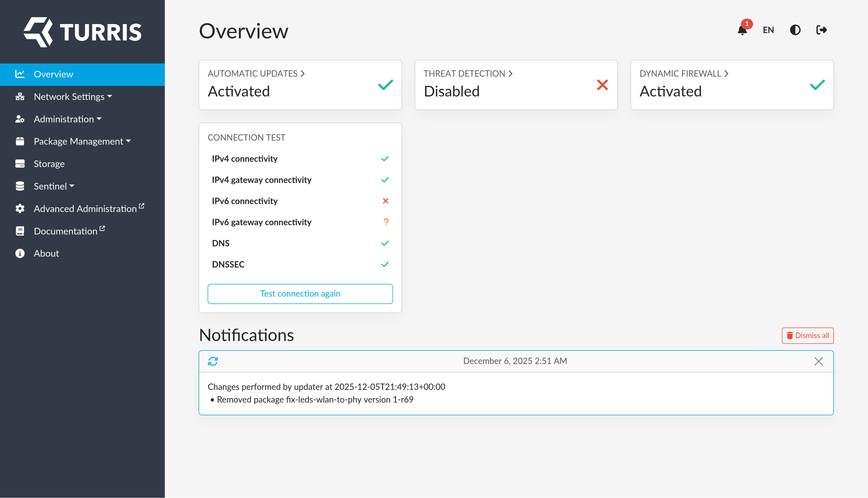Click the Turris logo

pos(82,31)
